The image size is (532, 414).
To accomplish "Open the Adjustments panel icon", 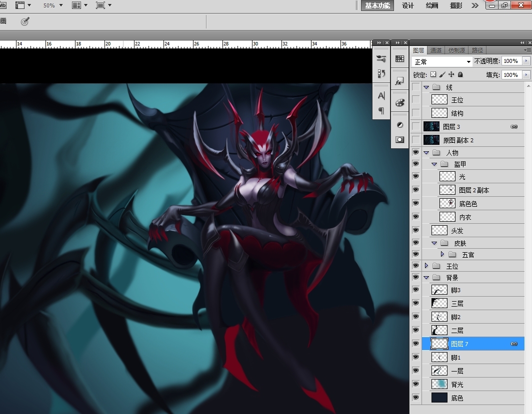I will click(x=399, y=125).
